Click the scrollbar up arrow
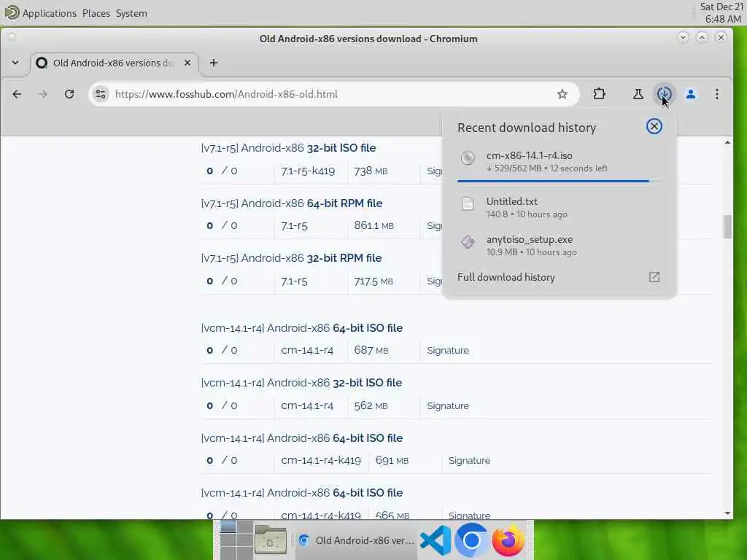The height and width of the screenshot is (560, 747). click(x=727, y=142)
